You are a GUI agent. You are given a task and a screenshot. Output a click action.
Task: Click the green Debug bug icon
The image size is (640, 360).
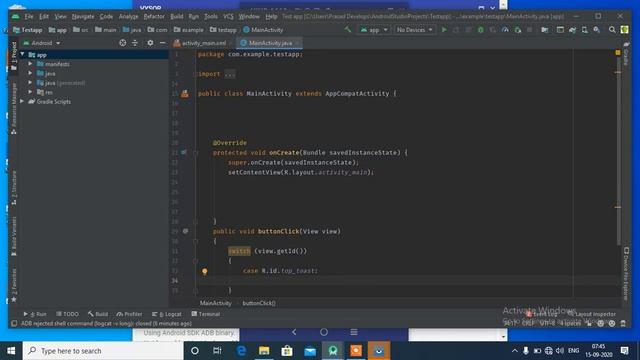tap(481, 30)
